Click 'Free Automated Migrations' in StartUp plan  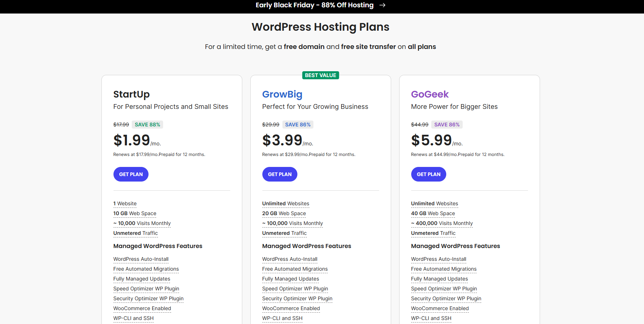click(146, 269)
